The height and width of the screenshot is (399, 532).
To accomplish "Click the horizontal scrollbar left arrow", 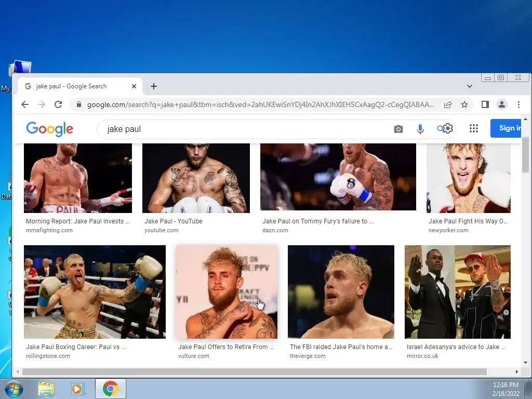I will [18, 372].
